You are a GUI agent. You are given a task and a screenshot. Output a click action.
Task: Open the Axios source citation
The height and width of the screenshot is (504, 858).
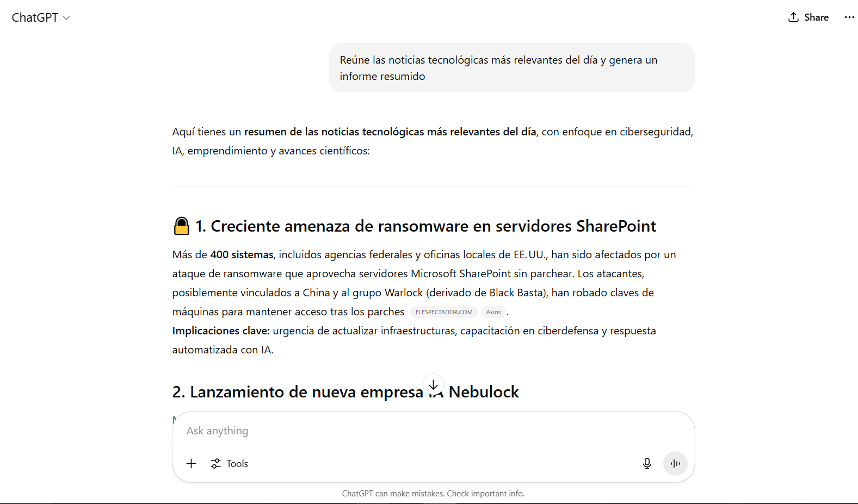pos(493,312)
